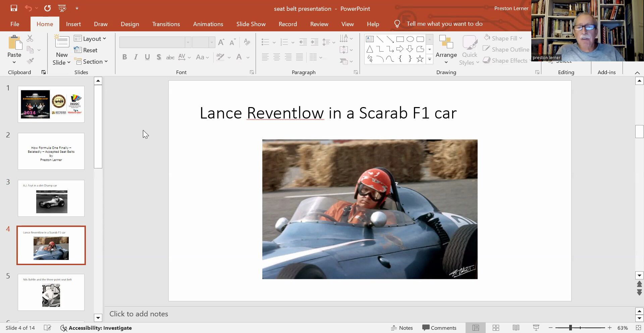Click the Save icon in title bar
Viewport: 644px width, 333px height.
14,8
